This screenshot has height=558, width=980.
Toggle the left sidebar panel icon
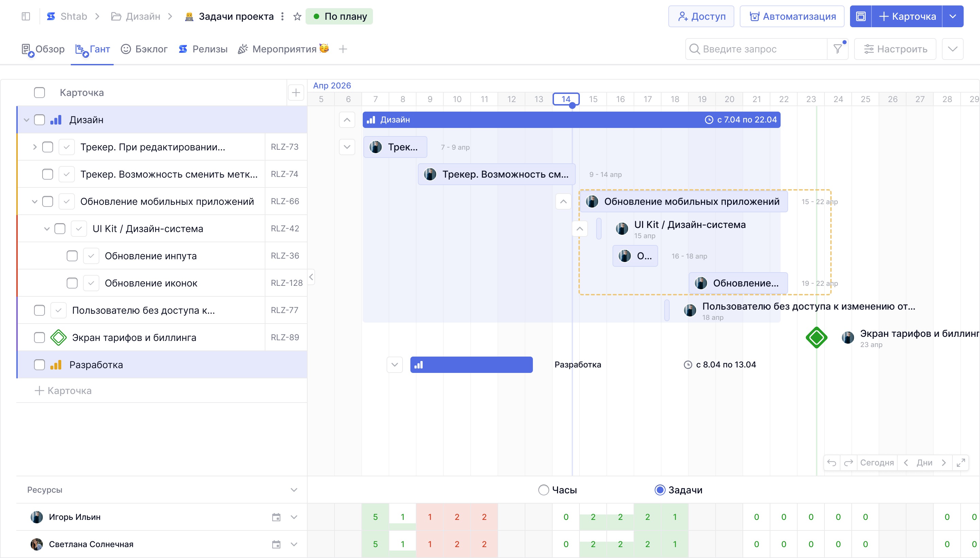tap(26, 16)
